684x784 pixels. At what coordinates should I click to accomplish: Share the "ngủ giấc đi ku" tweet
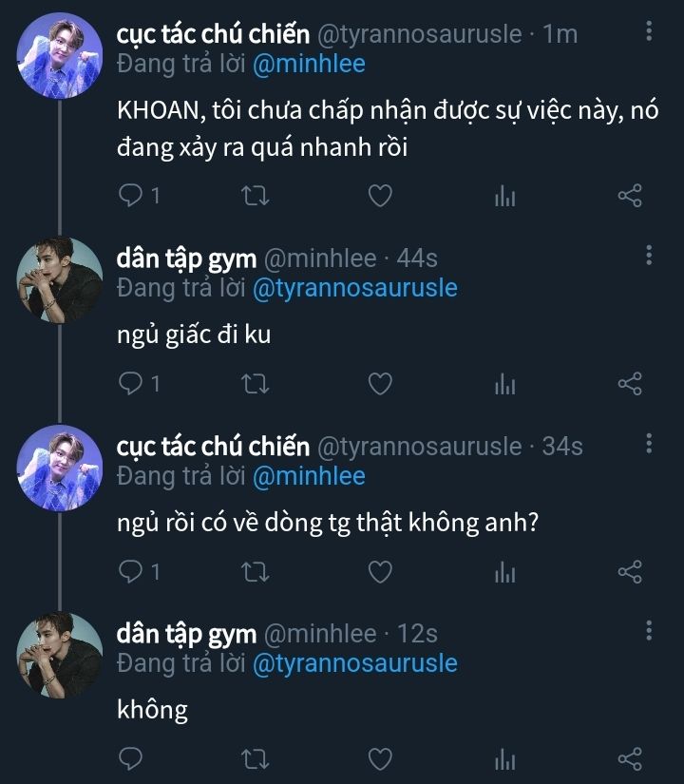point(630,384)
